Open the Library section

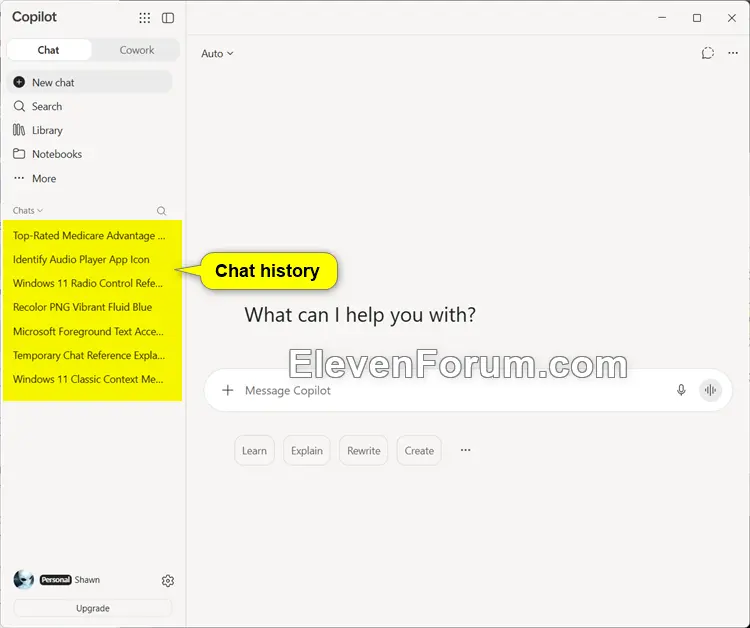coord(90,130)
